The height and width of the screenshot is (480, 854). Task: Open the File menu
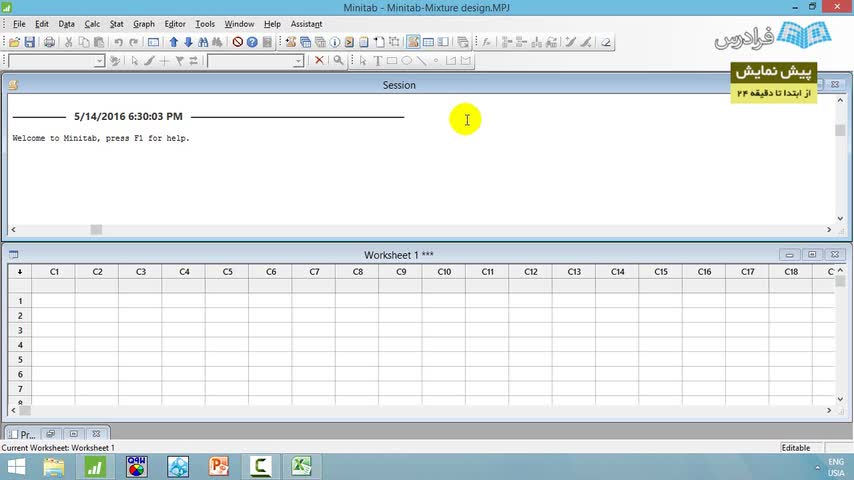[19, 24]
